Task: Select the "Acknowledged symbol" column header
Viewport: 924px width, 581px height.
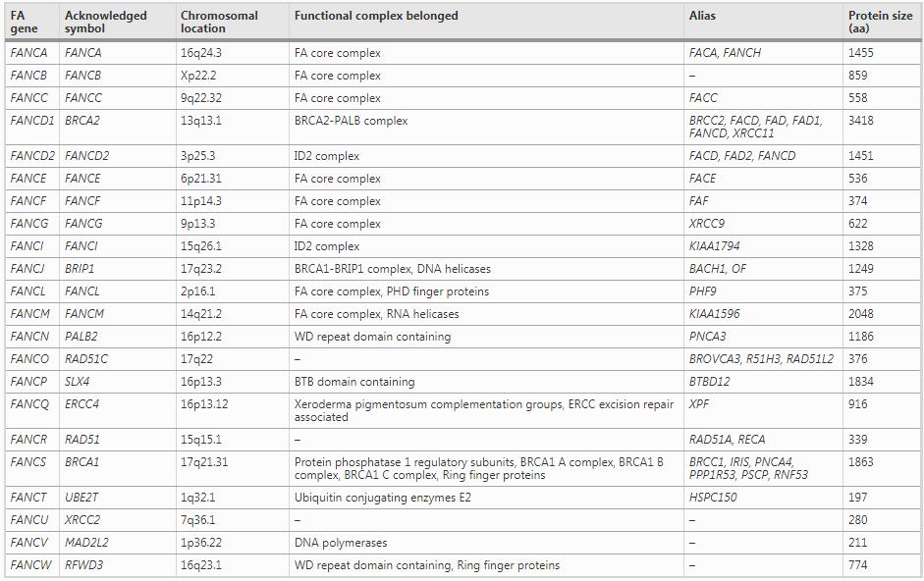Action: 105,22
